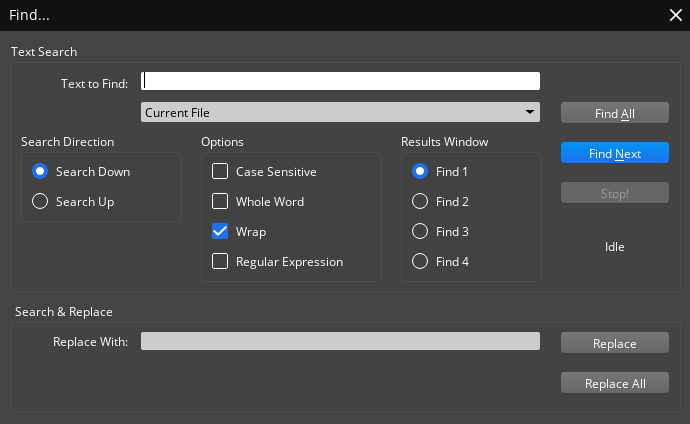Select the Find 1 results window
Image resolution: width=690 pixels, height=424 pixels.
420,172
